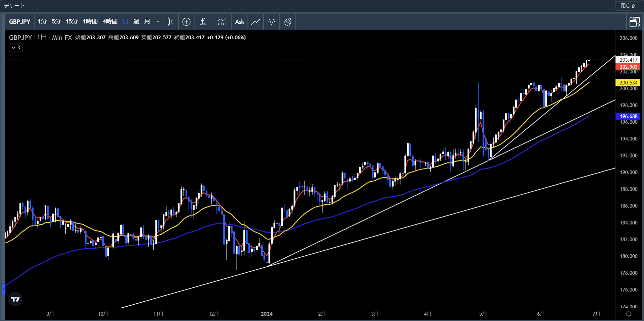The width and height of the screenshot is (644, 321).
Task: Click the チャート window title
Action: point(14,6)
